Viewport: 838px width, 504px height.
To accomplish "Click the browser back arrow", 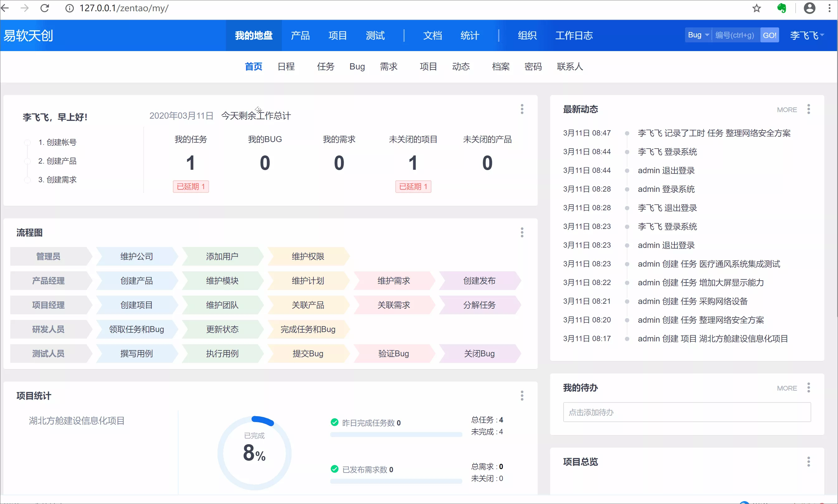I will [5, 8].
